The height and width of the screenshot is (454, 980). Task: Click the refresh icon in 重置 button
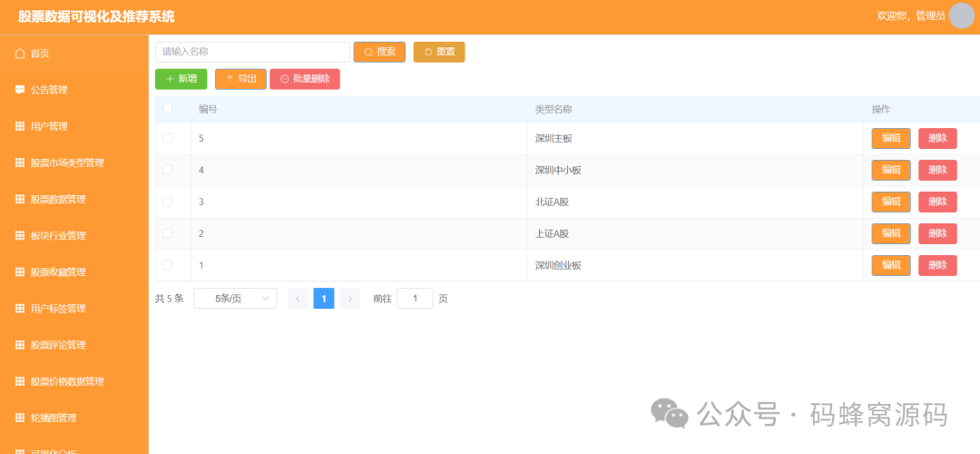[428, 52]
